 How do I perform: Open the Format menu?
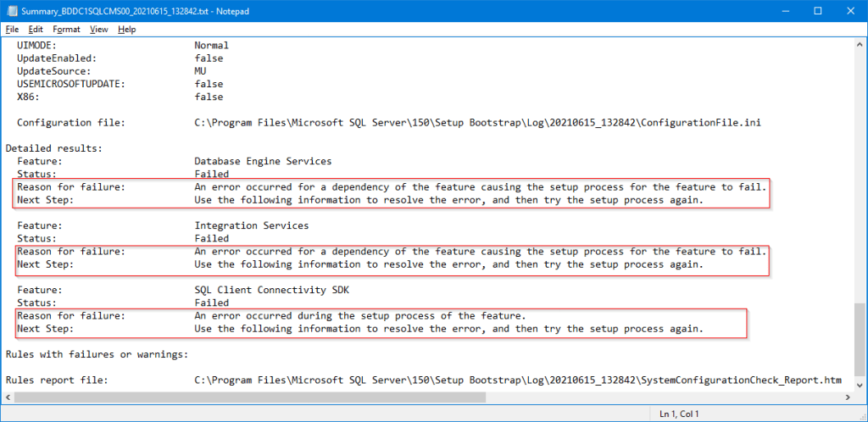pos(66,29)
